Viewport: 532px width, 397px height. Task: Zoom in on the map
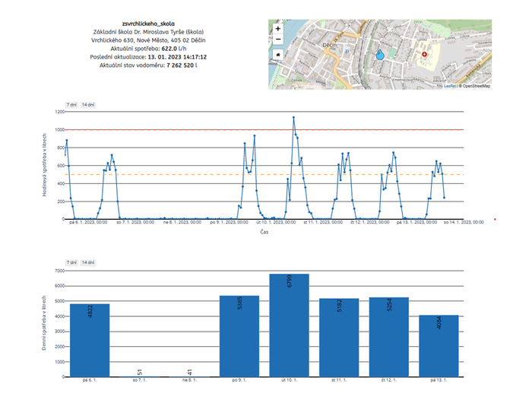coord(278,28)
